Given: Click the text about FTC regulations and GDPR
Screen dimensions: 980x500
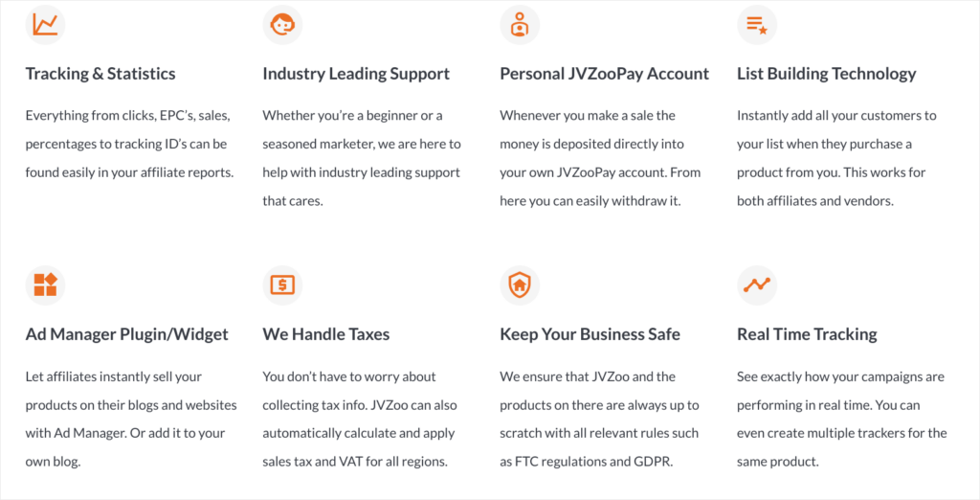Looking at the screenshot, I should [x=599, y=420].
